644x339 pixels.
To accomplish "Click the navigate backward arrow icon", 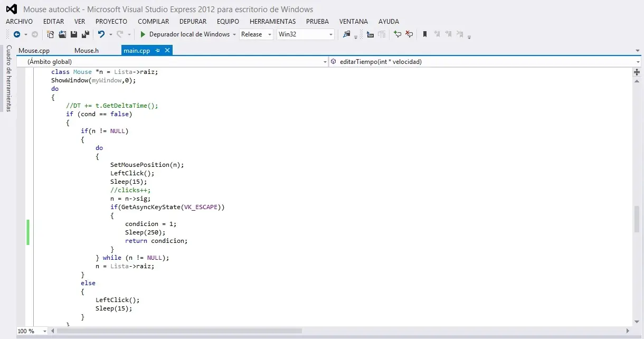I will click(x=17, y=34).
